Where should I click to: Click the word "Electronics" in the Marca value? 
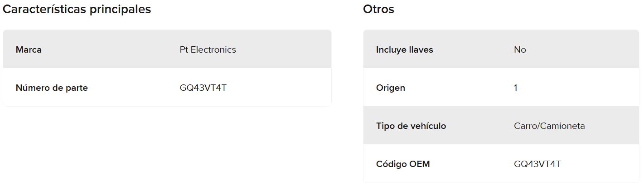pyautogui.click(x=213, y=49)
